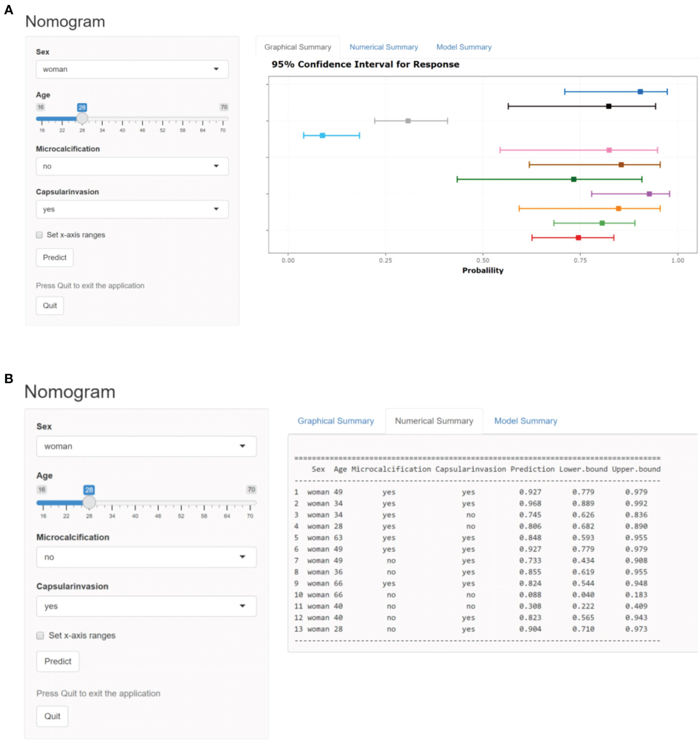Click the 'Capsularinvasion' column header in the table
The height and width of the screenshot is (745, 700).
[x=471, y=469]
